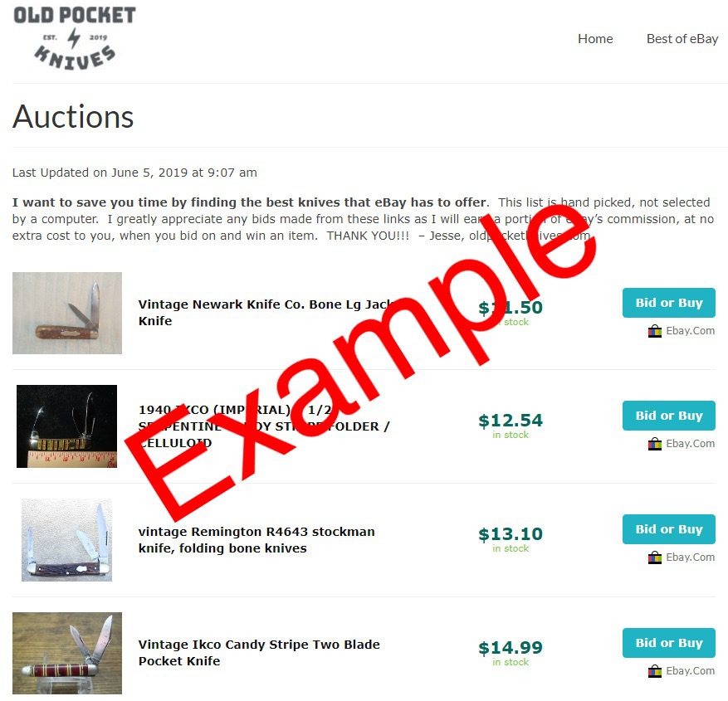
Task: Bid or Buy the Remington R4643 stockman
Action: point(668,529)
